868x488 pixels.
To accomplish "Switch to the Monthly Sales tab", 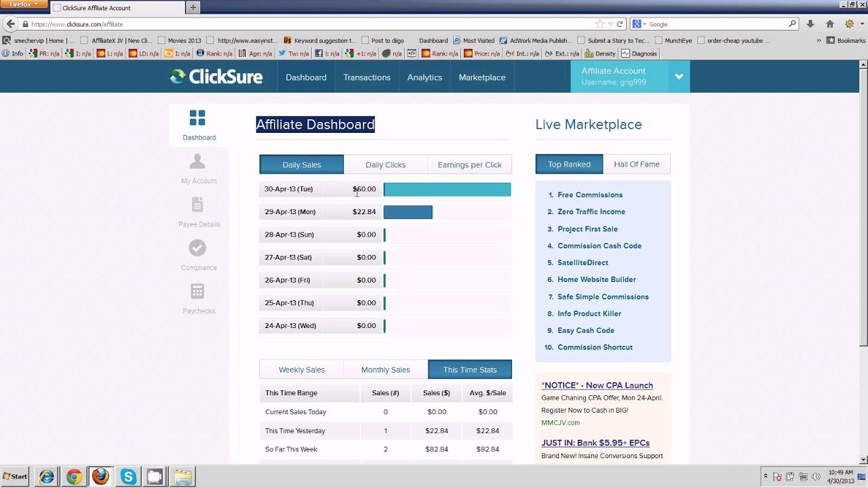I will tap(386, 369).
